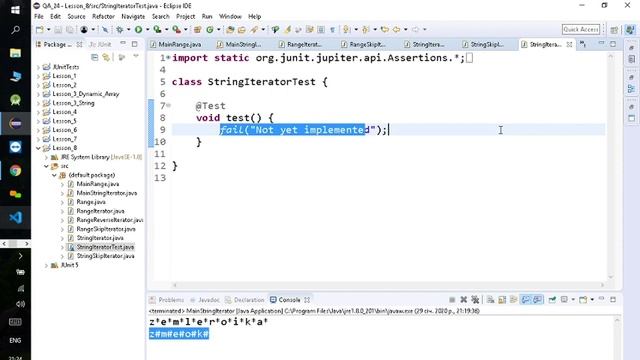Click the New Java Package icon

tap(197, 29)
